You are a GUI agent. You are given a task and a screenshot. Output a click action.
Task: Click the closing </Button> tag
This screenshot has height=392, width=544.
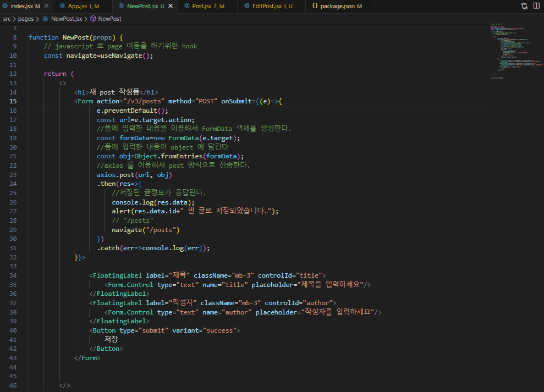tap(106, 349)
